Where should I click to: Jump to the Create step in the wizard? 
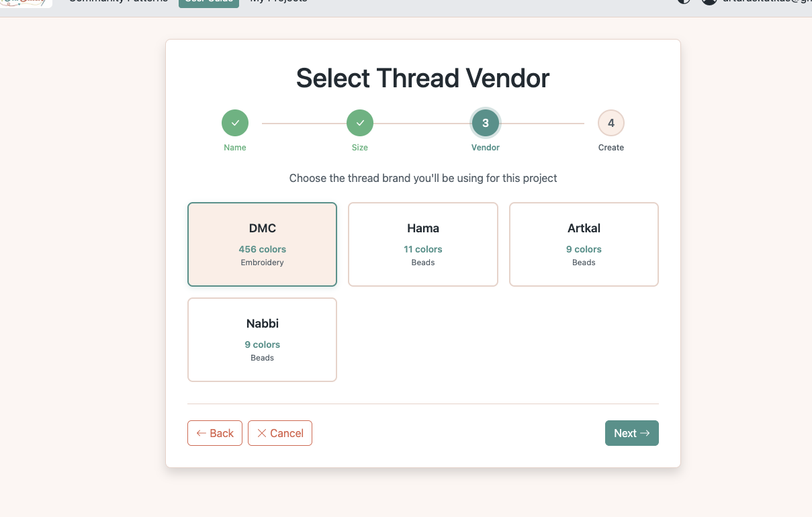tap(611, 123)
